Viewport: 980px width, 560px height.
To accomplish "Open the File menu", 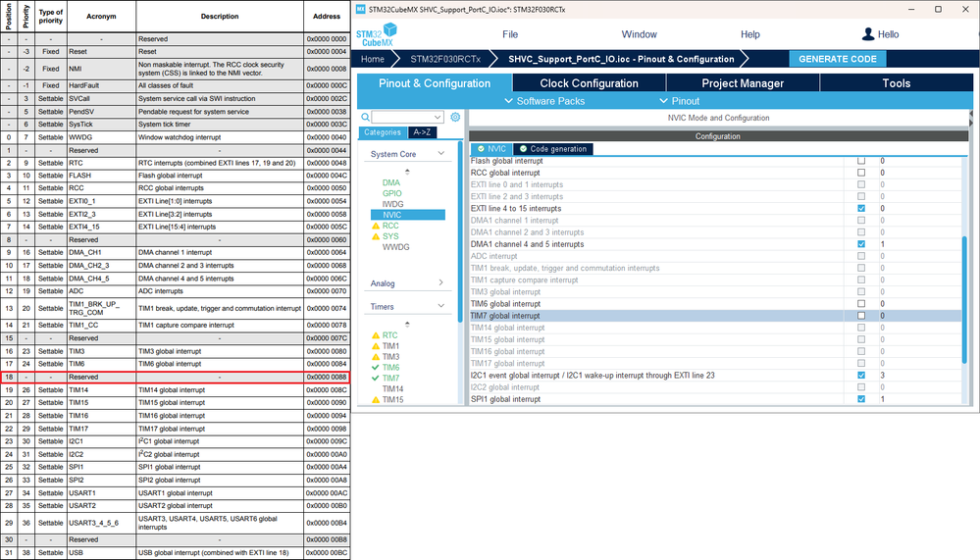I will click(x=510, y=34).
